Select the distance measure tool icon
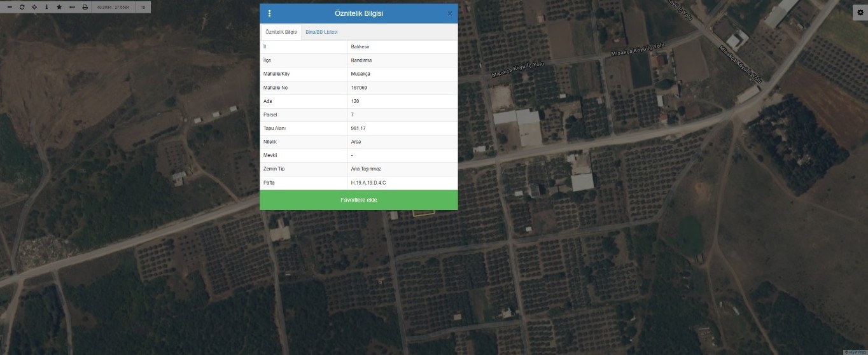The image size is (868, 355). (72, 7)
